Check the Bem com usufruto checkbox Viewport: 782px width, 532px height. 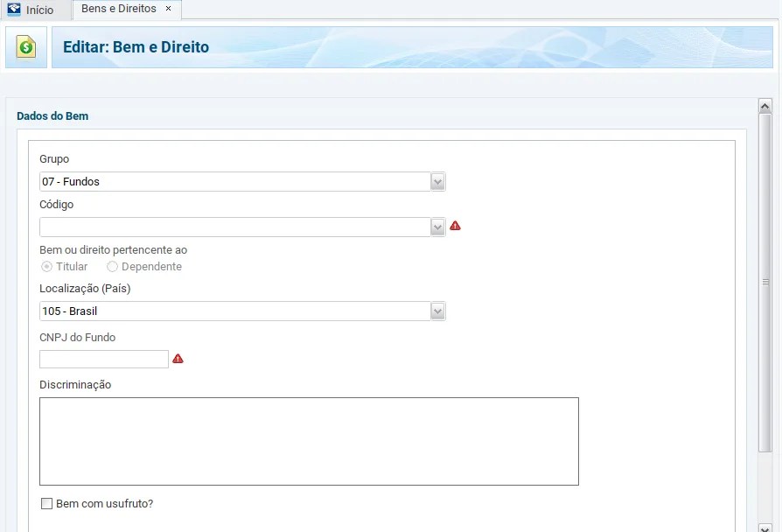(47, 504)
